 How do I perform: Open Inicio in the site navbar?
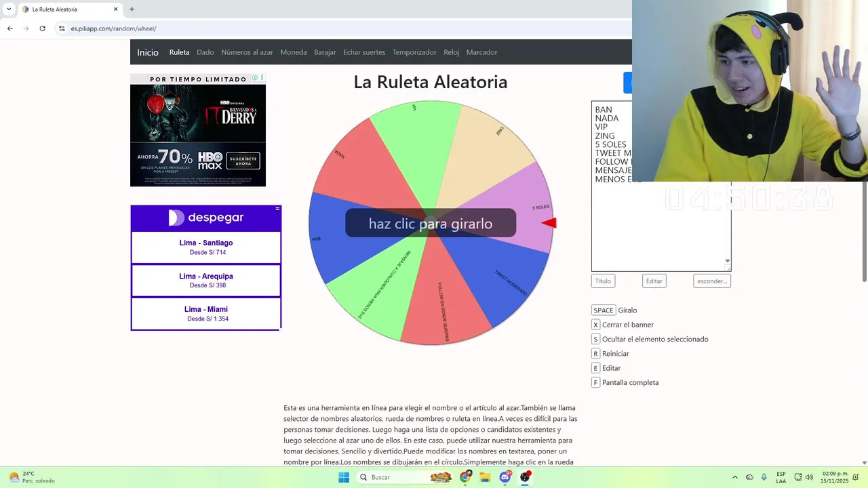pos(148,52)
